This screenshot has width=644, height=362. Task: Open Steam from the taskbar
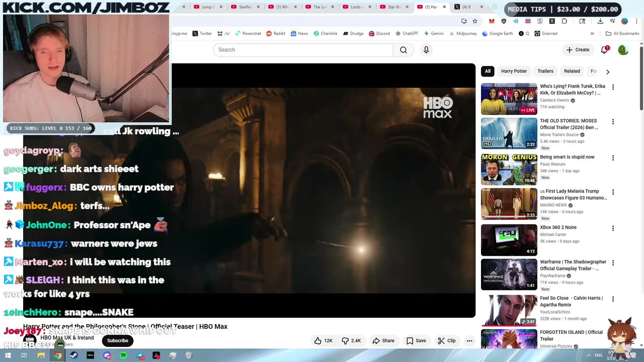pyautogui.click(x=74, y=355)
